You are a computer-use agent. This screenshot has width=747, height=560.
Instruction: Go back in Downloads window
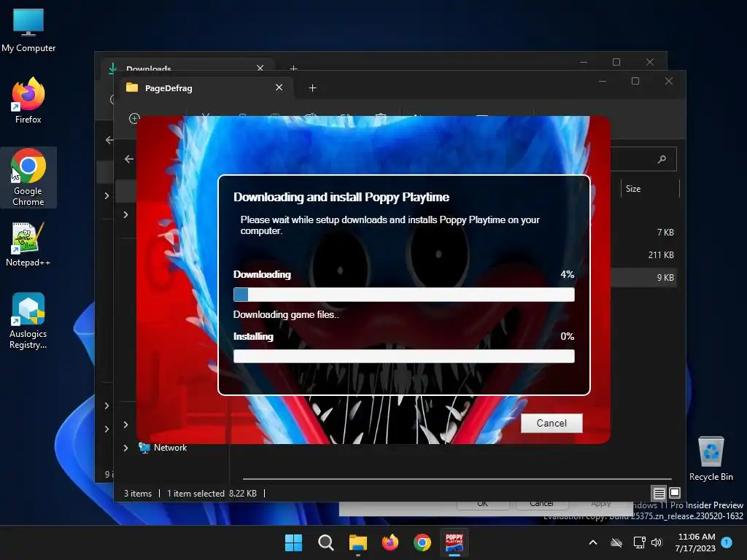click(109, 140)
